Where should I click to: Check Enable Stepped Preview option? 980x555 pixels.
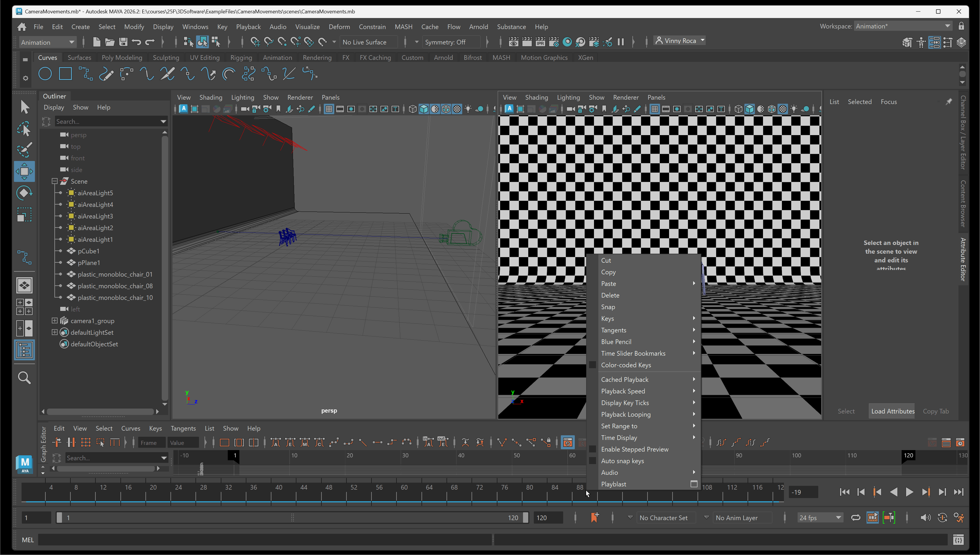click(593, 449)
